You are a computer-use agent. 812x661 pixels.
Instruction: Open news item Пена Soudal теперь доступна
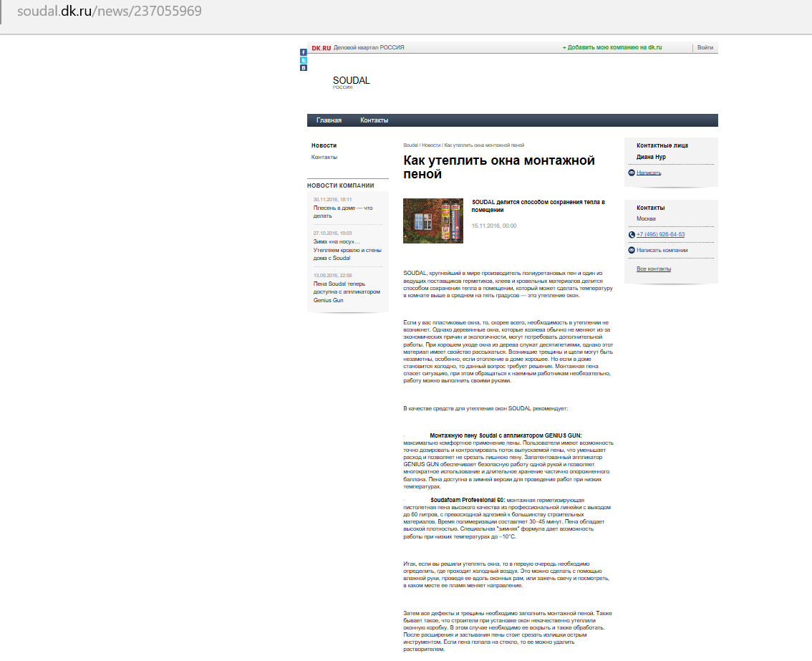347,291
